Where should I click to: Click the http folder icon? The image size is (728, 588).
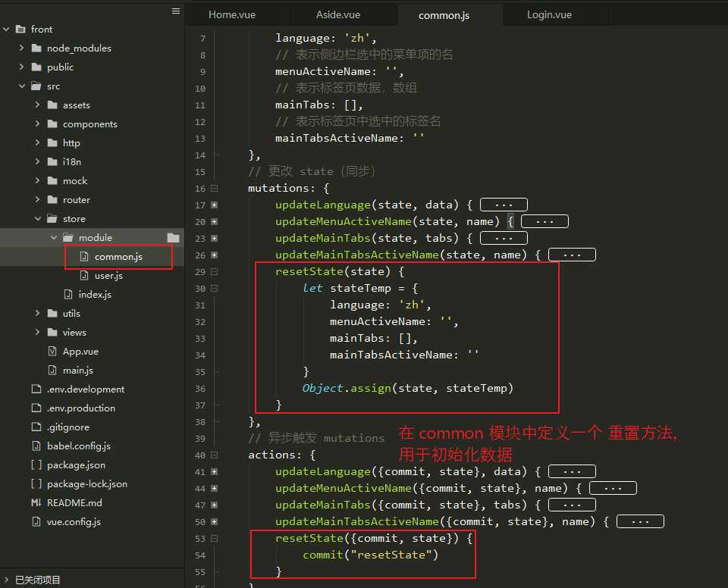52,143
